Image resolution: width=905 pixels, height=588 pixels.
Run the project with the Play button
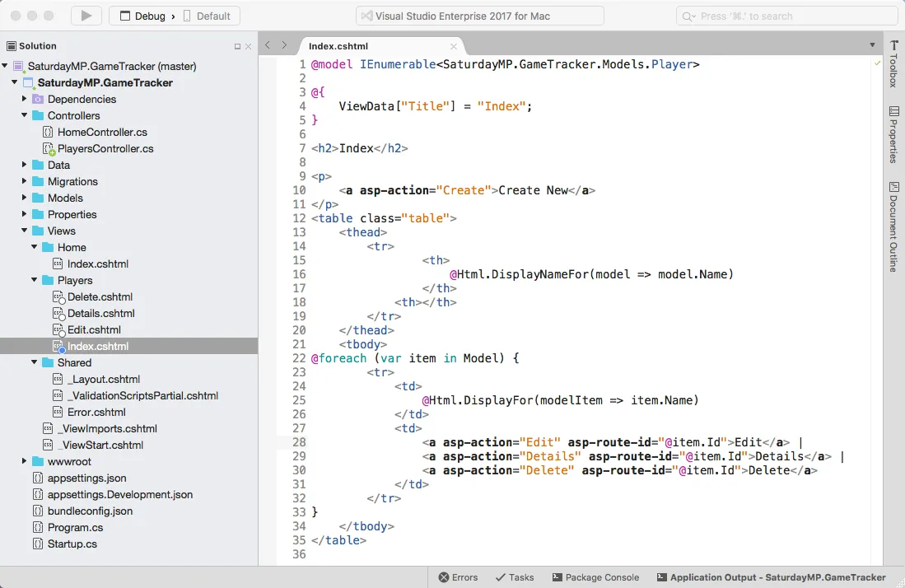tap(86, 16)
